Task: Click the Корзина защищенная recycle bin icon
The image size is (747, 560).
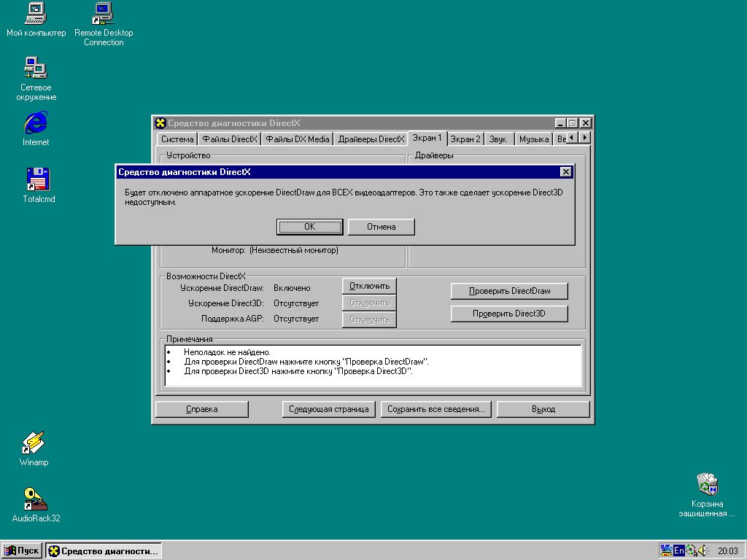Action: (707, 483)
